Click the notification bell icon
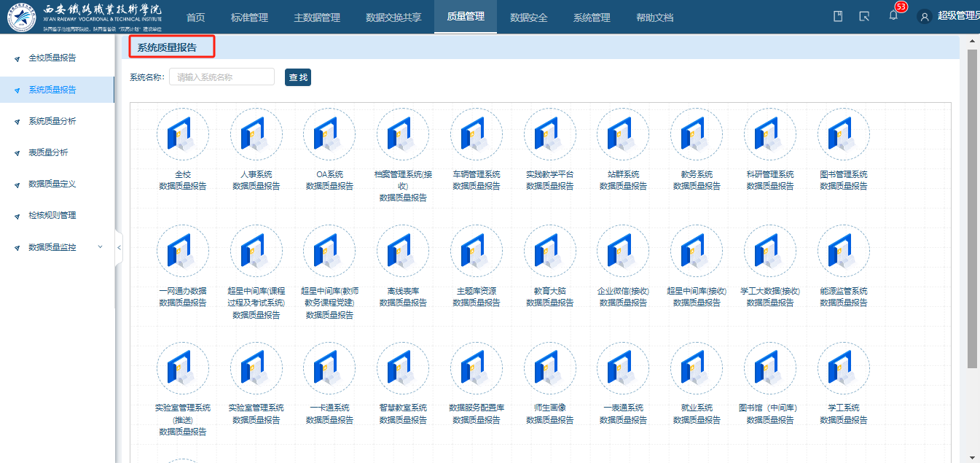This screenshot has width=980, height=463. [893, 16]
